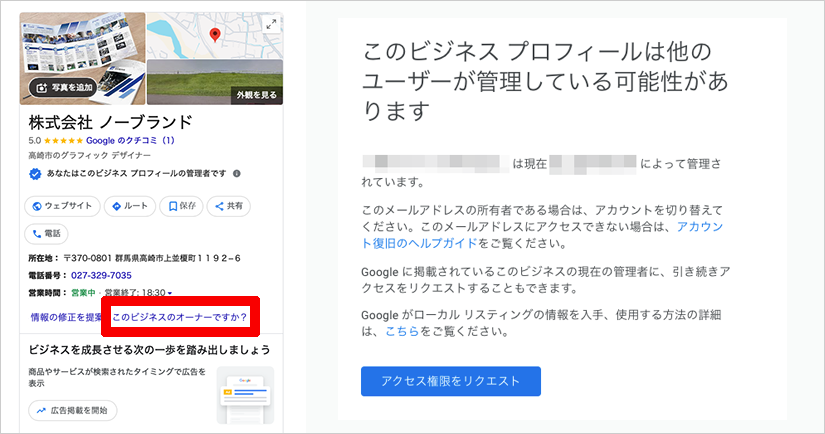
Task: Click the blue verified badge icon
Action: (x=35, y=174)
